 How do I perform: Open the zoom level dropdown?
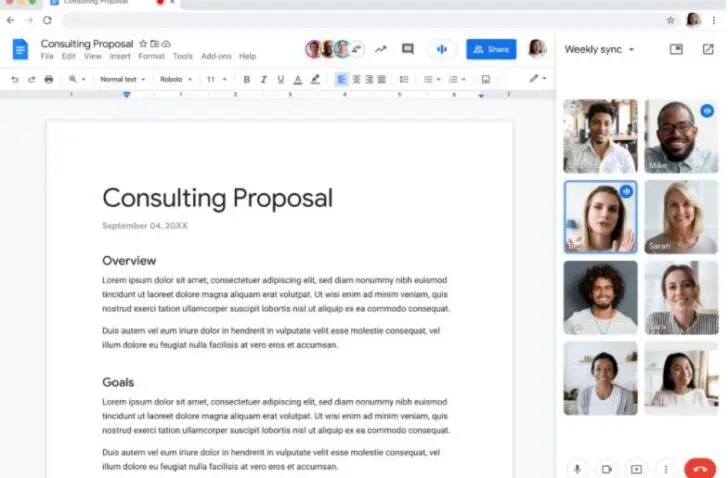click(77, 79)
